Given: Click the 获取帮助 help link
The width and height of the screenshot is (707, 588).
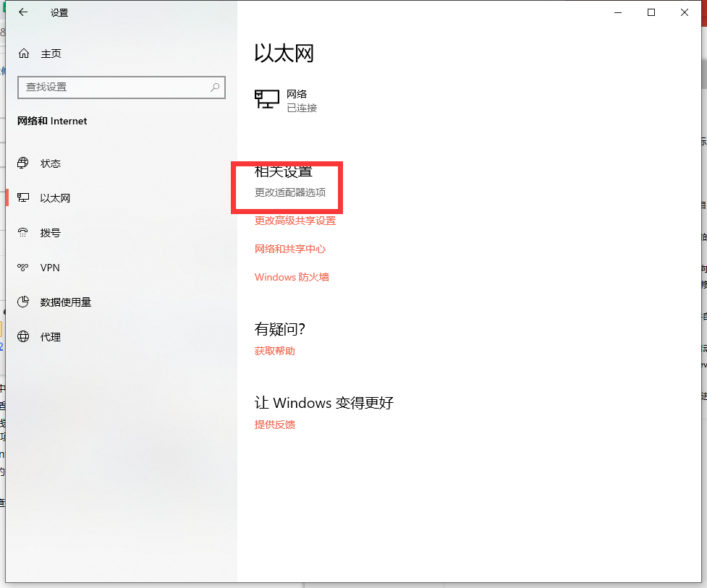Looking at the screenshot, I should pos(275,351).
